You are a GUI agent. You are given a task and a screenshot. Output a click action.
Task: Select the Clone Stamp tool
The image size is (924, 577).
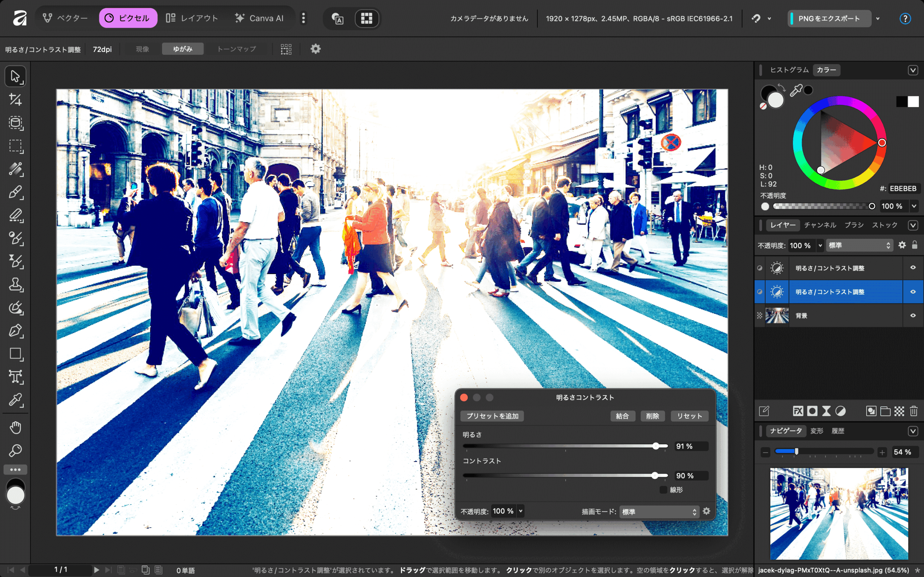point(15,285)
